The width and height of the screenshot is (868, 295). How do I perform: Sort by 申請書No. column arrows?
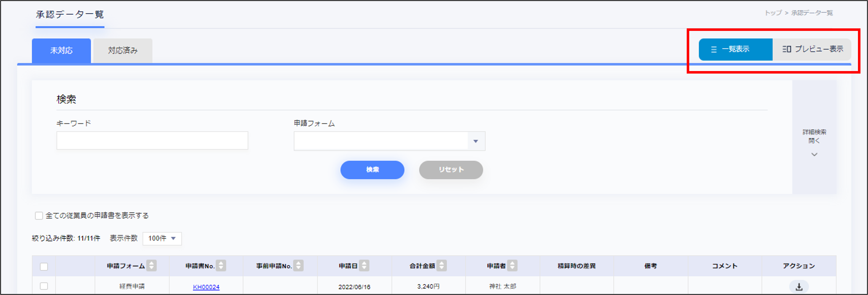(x=221, y=266)
